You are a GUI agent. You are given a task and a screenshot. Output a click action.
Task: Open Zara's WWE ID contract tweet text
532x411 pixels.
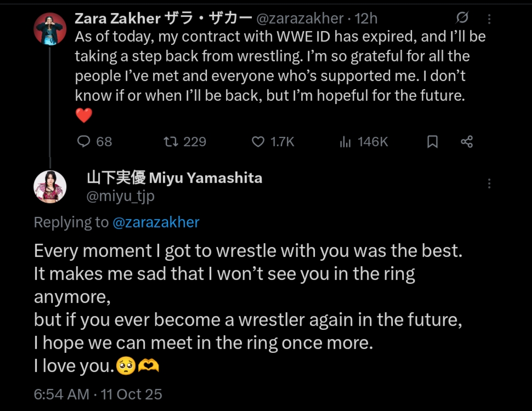pyautogui.click(x=280, y=66)
